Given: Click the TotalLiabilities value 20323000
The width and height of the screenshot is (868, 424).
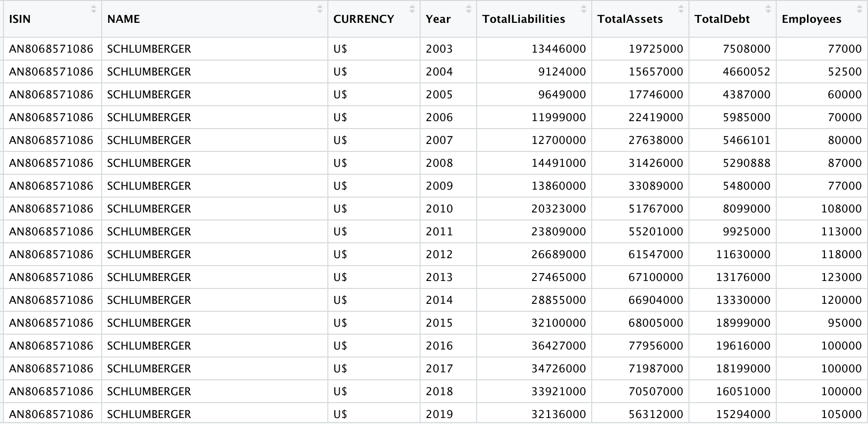Looking at the screenshot, I should click(558, 209).
